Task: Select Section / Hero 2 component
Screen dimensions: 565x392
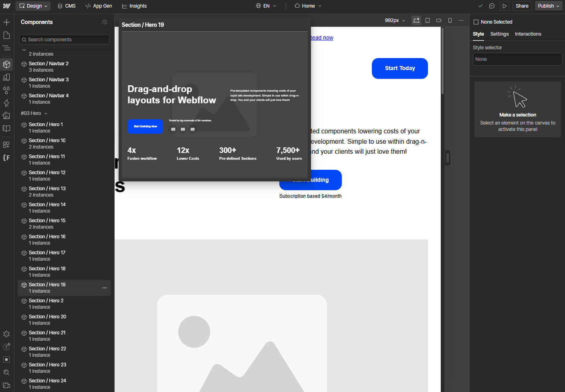Action: tap(64, 304)
